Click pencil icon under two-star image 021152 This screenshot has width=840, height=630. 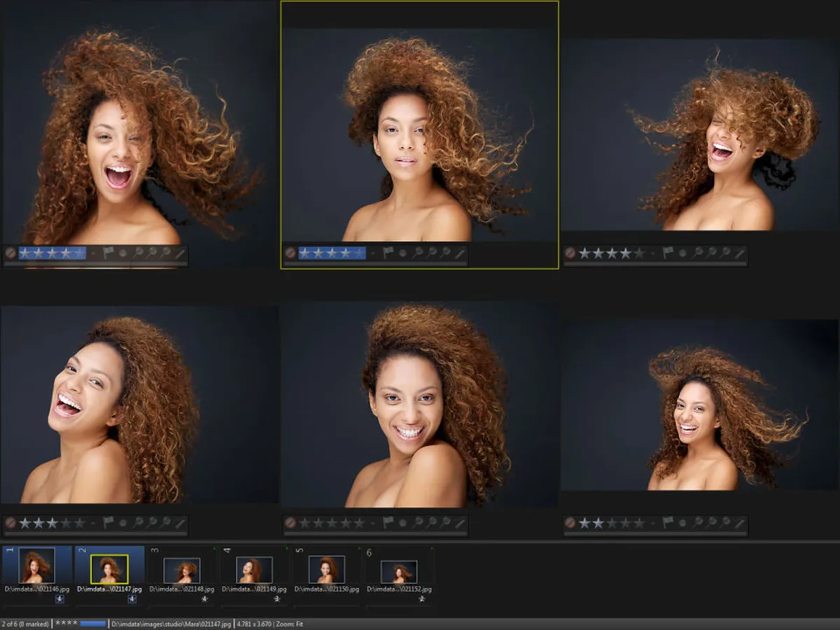(739, 523)
